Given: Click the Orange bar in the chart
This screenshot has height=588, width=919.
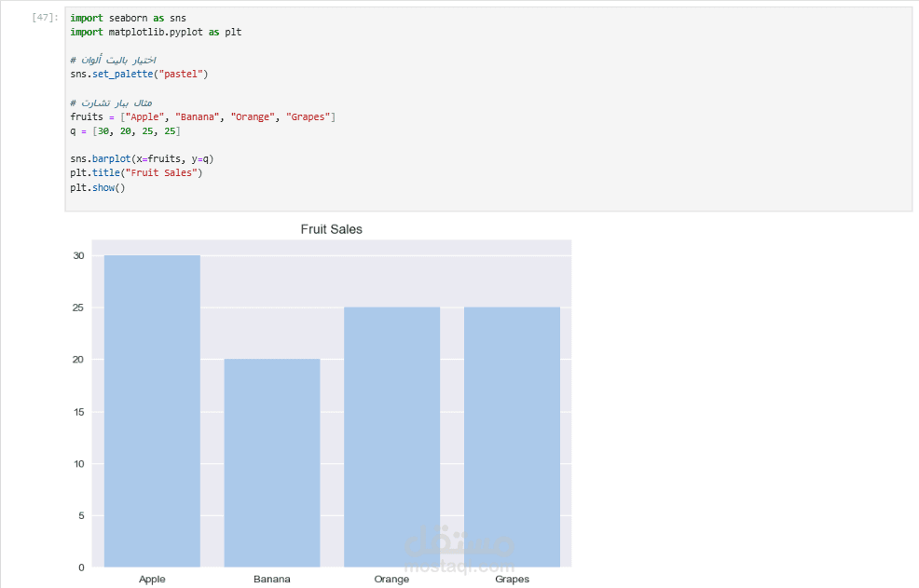Looking at the screenshot, I should coord(392,437).
